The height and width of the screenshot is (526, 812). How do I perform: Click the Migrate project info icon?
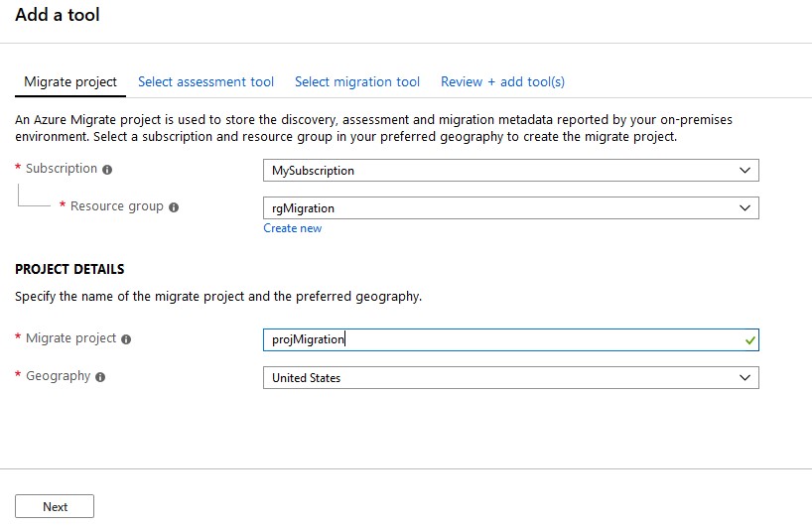(x=126, y=339)
